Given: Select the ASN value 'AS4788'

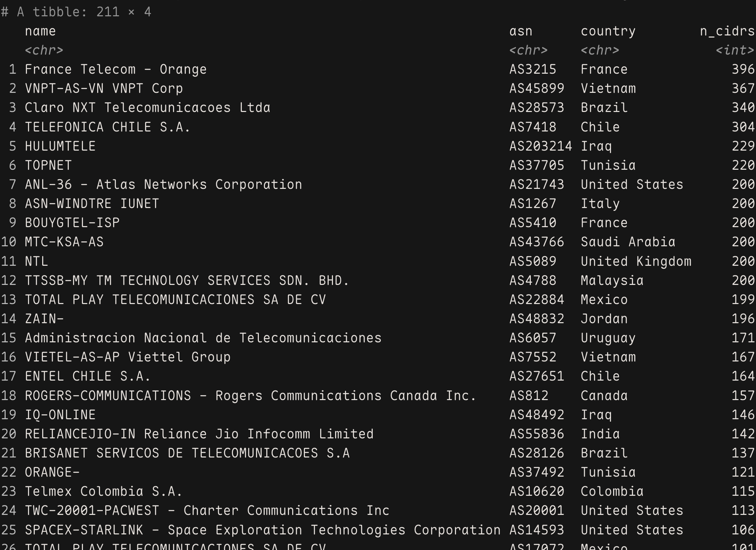Looking at the screenshot, I should click(x=533, y=280).
